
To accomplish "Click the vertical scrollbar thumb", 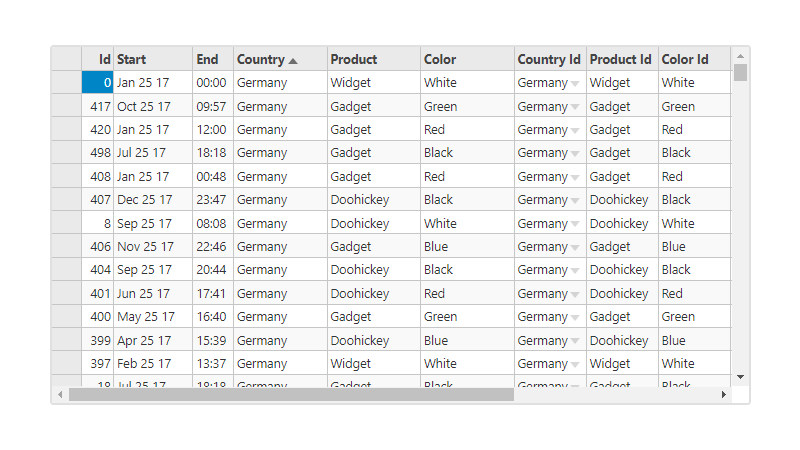I will click(740, 72).
